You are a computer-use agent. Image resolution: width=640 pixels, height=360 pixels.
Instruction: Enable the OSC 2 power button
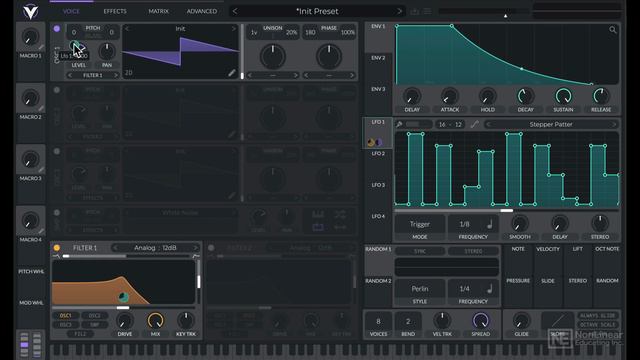(x=57, y=90)
